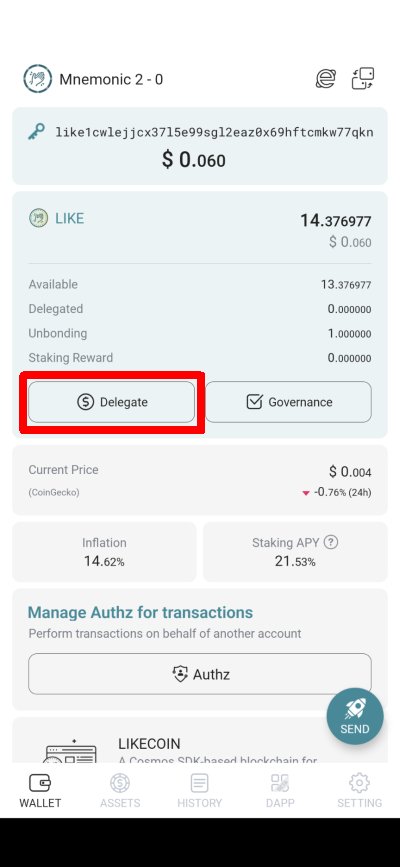
Task: Tap the switch account icon
Action: [363, 79]
